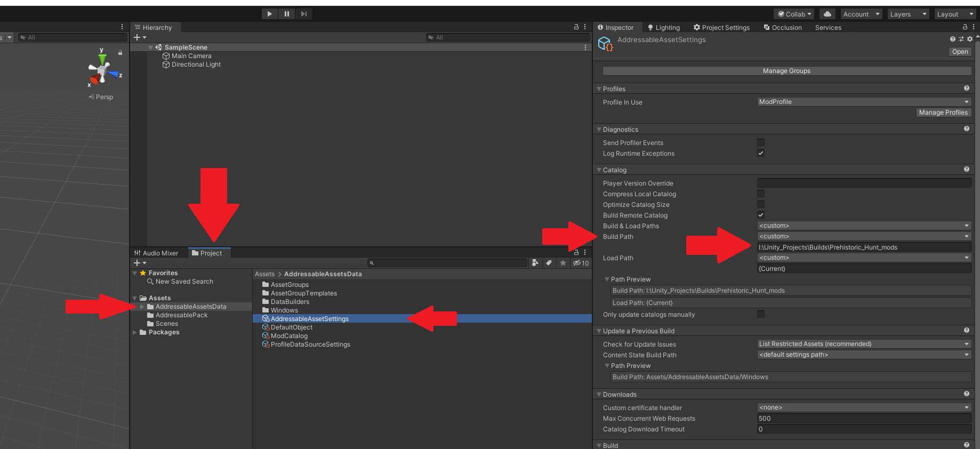980x449 pixels.
Task: Open the Load Path custom dropdown
Action: coord(864,258)
